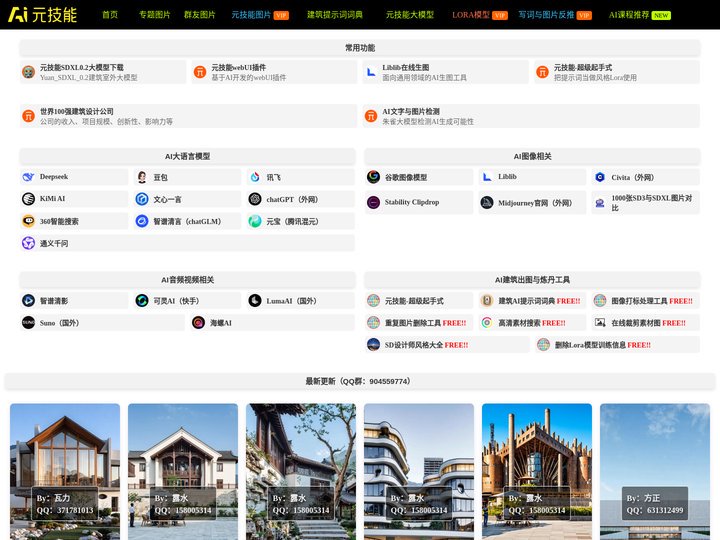Click the KiMi AI logo icon

28,199
